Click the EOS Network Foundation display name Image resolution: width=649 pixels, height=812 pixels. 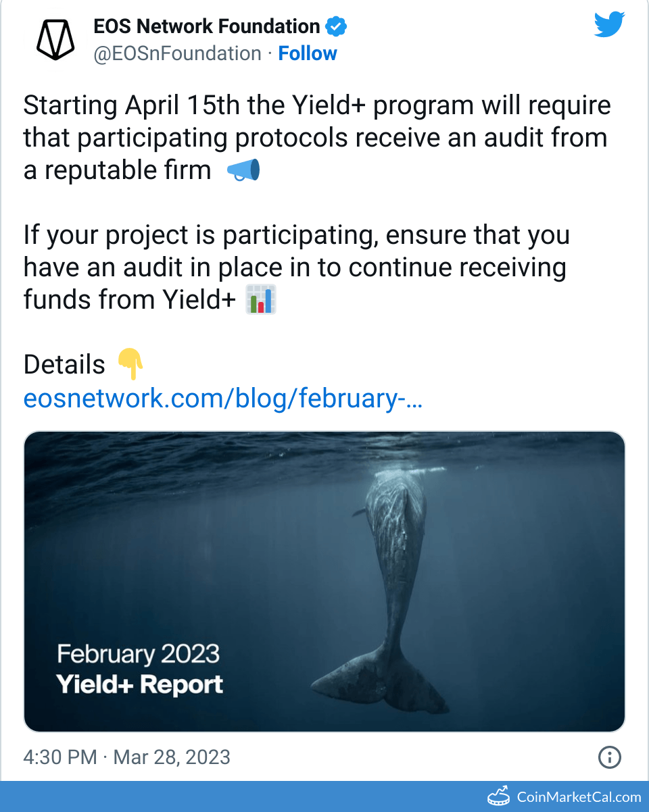tap(206, 27)
